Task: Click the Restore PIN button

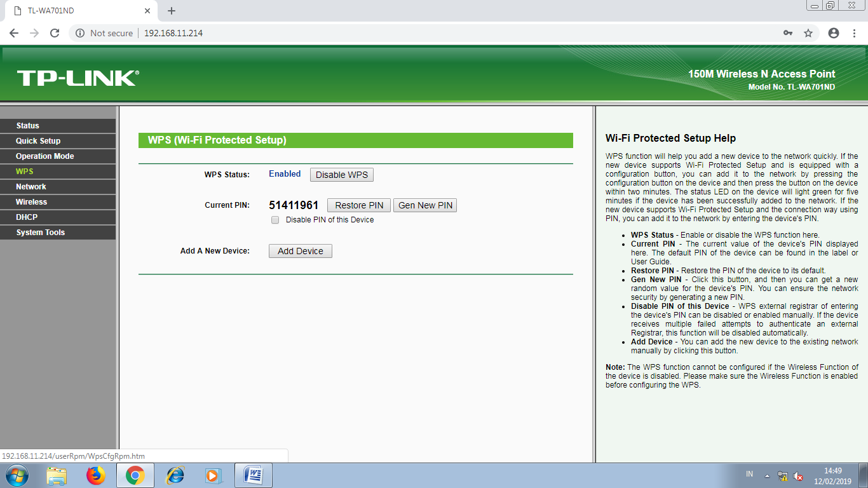Action: pyautogui.click(x=359, y=205)
